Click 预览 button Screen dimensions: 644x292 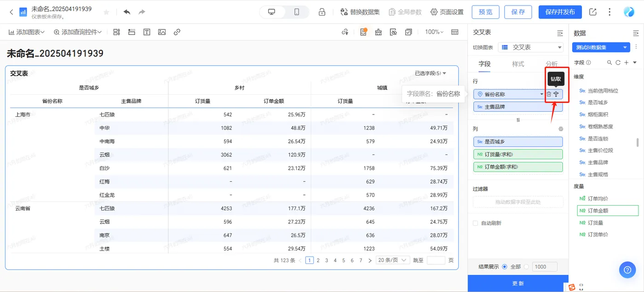click(x=485, y=12)
